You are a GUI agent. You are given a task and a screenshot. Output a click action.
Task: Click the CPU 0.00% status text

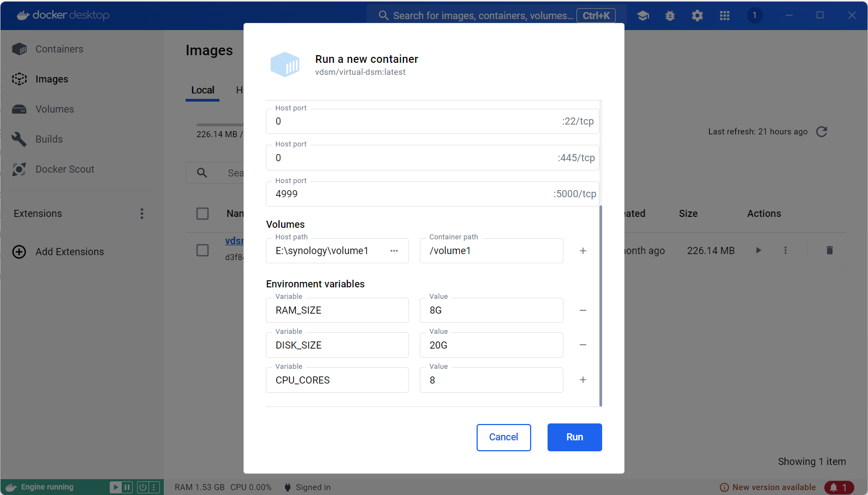pos(251,487)
